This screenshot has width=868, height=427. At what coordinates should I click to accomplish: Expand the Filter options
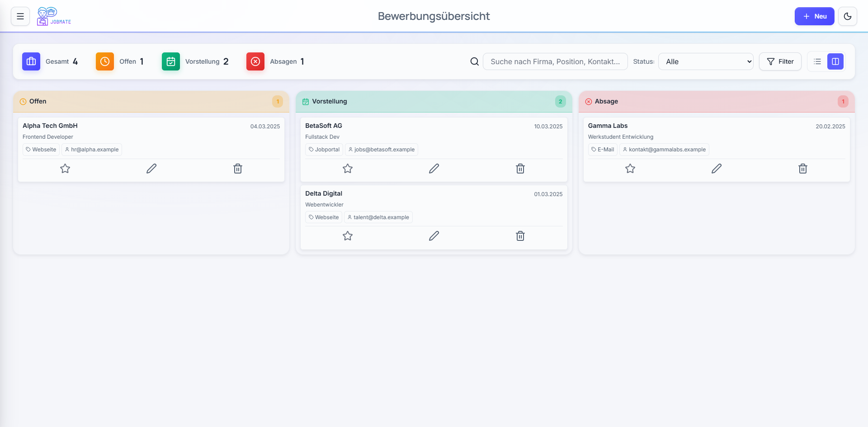coord(780,61)
